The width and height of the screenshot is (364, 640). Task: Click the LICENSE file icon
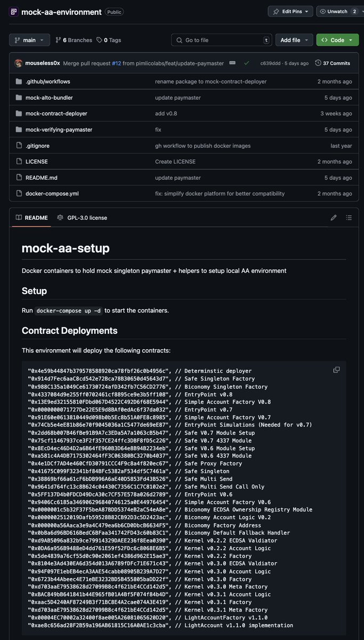point(19,162)
